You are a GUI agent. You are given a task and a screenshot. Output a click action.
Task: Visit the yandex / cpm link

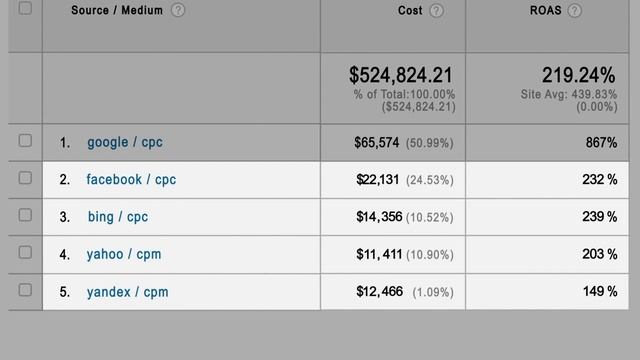click(127, 292)
